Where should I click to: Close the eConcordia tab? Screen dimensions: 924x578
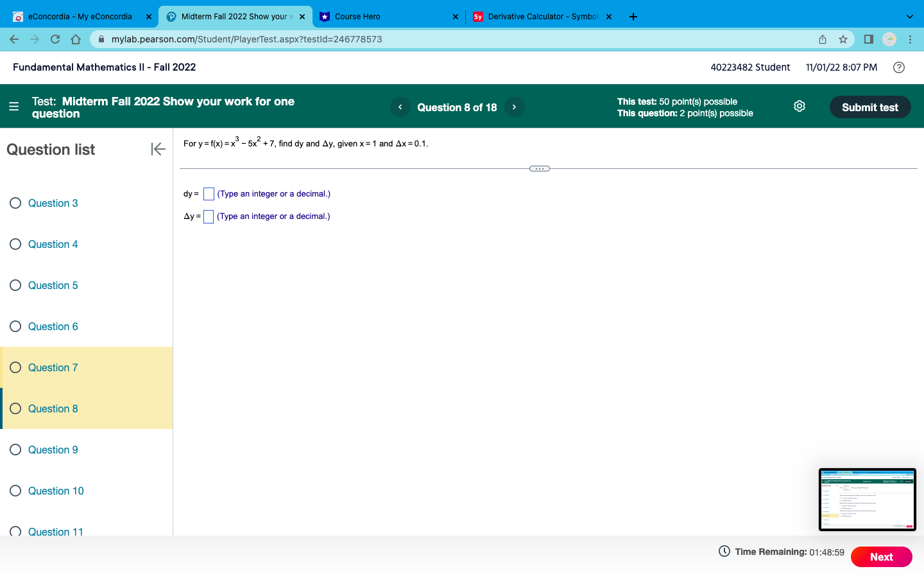[x=149, y=17]
